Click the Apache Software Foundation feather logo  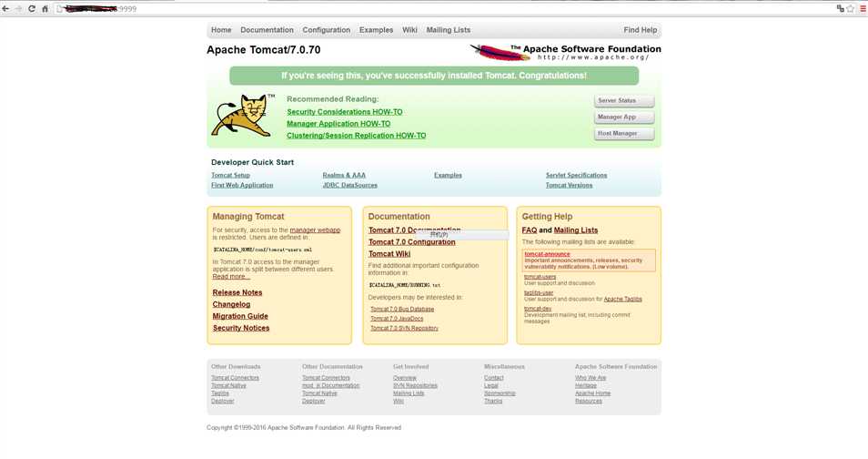tap(565, 53)
